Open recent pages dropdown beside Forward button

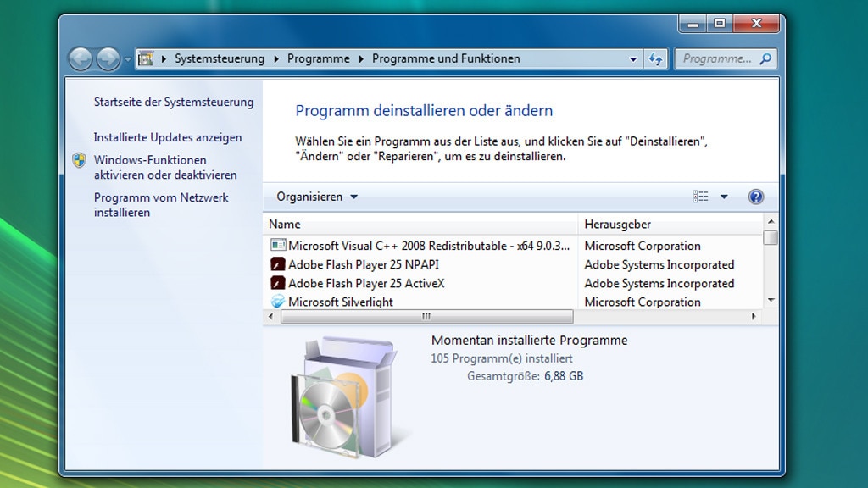tap(128, 59)
